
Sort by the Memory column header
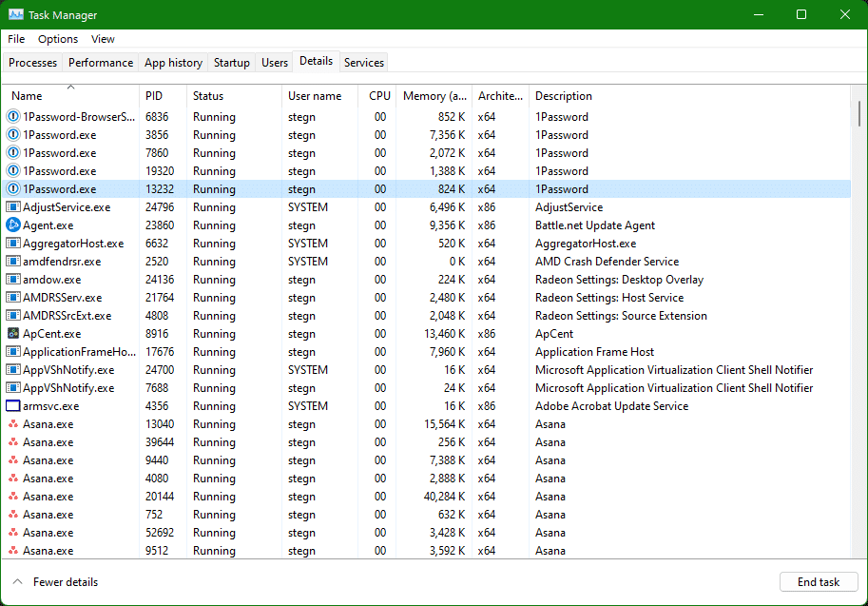pos(434,96)
